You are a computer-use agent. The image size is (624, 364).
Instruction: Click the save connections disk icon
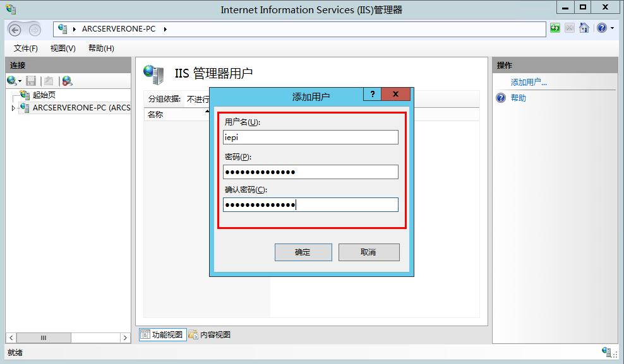[x=31, y=81]
